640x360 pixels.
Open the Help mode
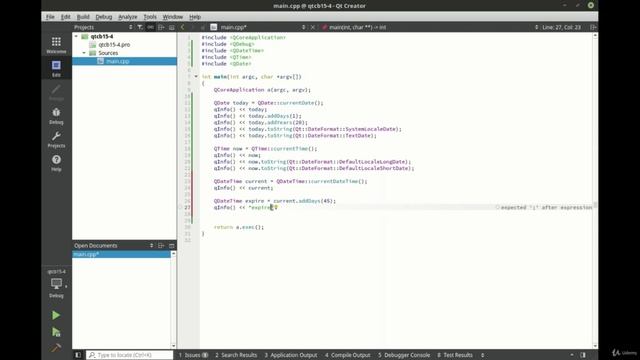[x=56, y=163]
